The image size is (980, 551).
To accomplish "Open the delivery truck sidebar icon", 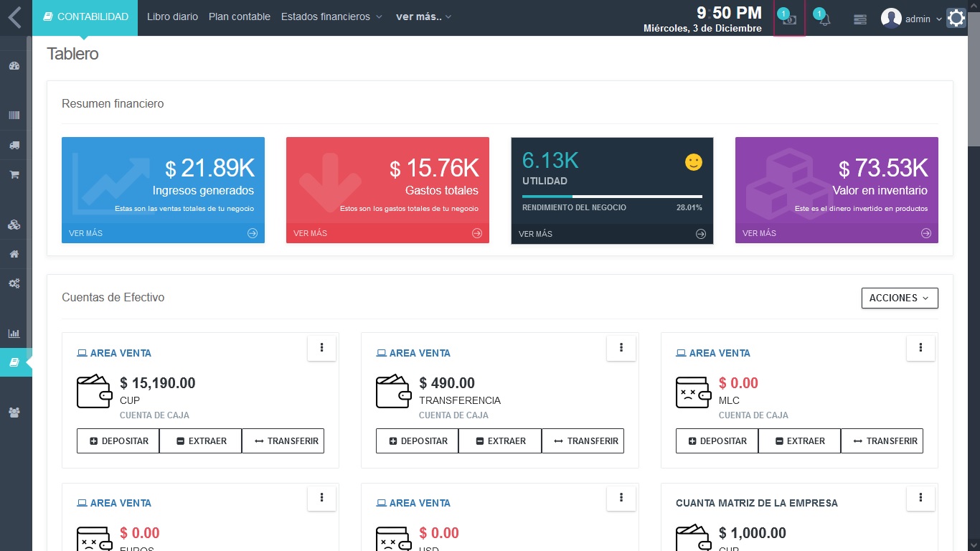I will [14, 145].
